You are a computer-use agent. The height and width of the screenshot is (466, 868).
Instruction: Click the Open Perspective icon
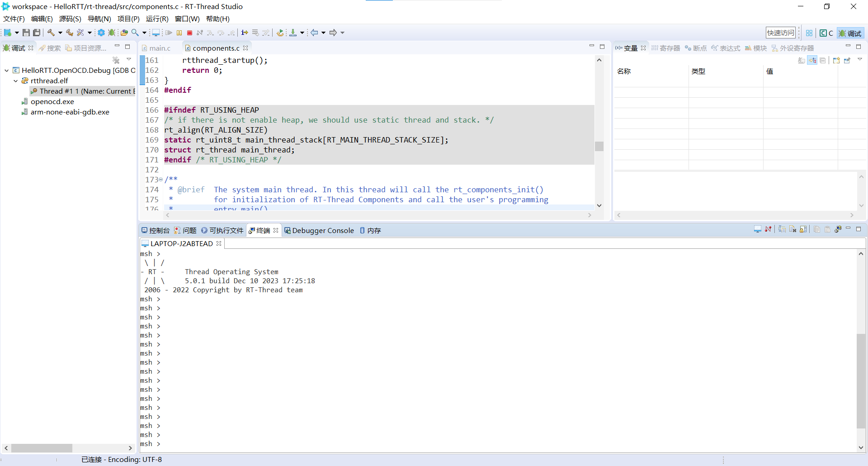coord(809,33)
